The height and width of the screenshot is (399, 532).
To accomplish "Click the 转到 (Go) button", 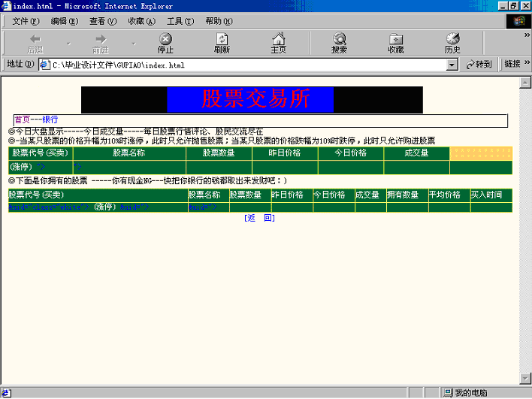I will coord(479,65).
